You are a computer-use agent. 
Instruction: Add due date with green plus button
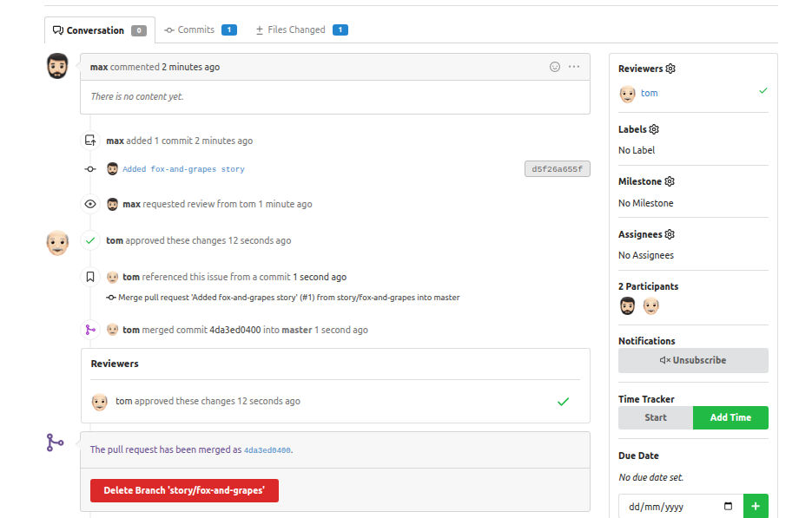pos(755,506)
